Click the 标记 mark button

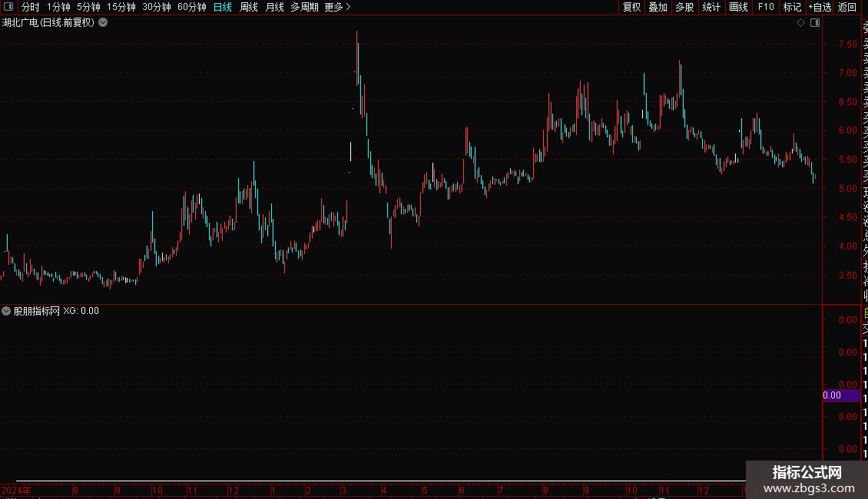792,7
